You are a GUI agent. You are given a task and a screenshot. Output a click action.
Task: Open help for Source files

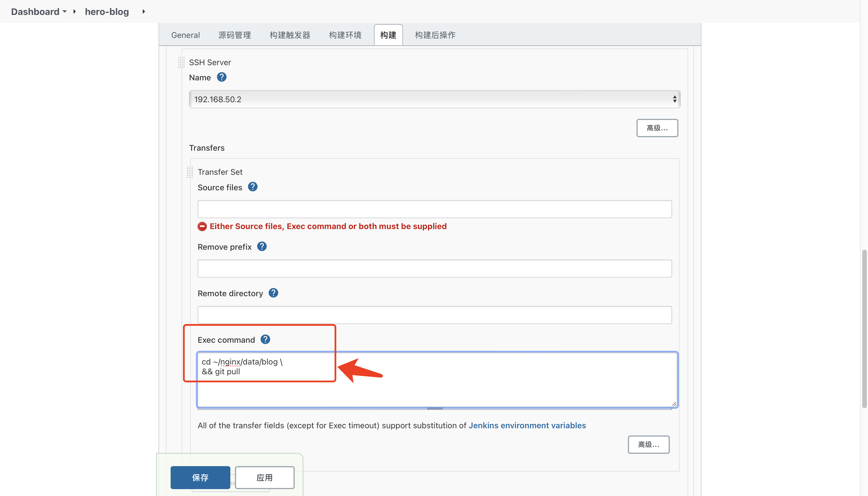[252, 187]
